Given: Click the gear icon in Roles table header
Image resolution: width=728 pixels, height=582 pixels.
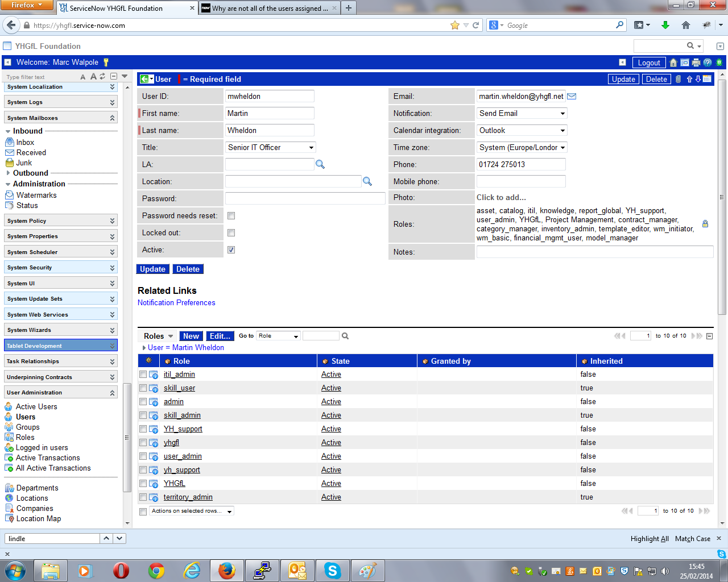Looking at the screenshot, I should [148, 360].
